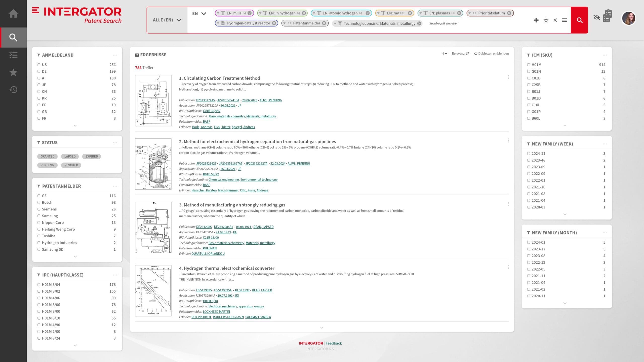Screen dimensions: 644x362
Task: Filter by REVOKED status
Action: (x=71, y=165)
